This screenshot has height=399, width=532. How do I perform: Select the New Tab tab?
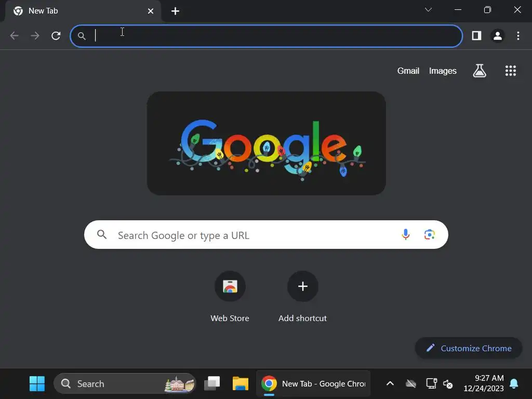tap(83, 11)
